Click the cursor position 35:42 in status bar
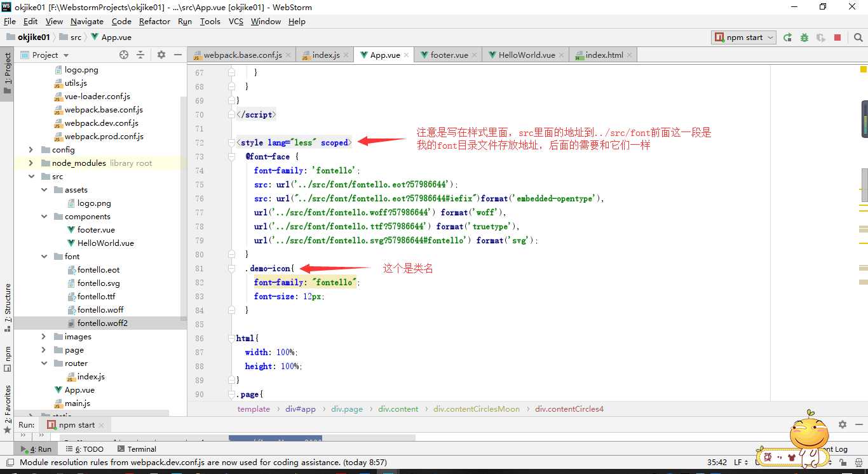Viewport: 868px width, 474px height. point(717,463)
